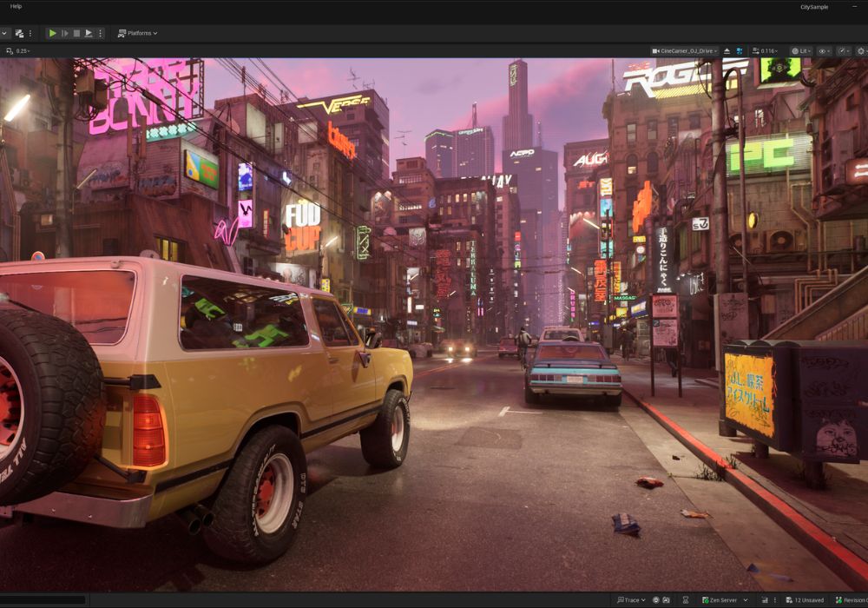
Task: Open the Trace dropdown in status bar
Action: pos(631,600)
